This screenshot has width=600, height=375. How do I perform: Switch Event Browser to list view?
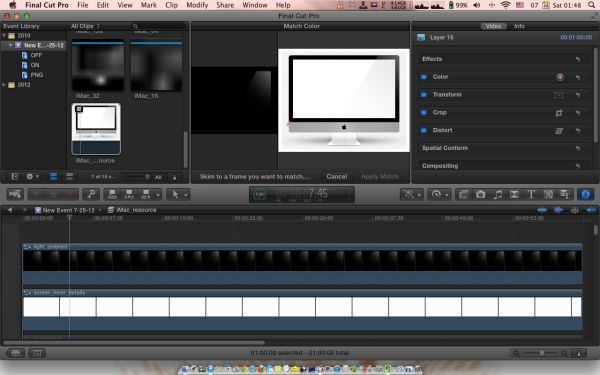point(69,176)
